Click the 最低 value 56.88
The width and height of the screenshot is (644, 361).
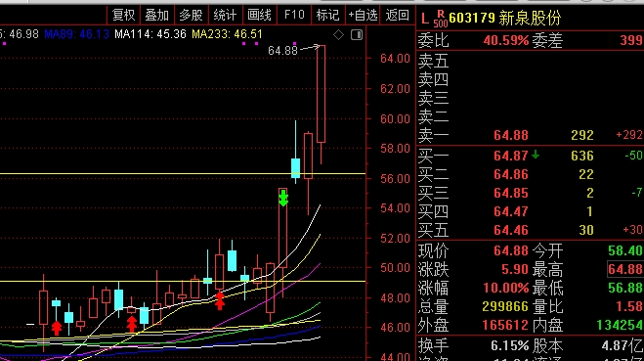[x=625, y=288]
